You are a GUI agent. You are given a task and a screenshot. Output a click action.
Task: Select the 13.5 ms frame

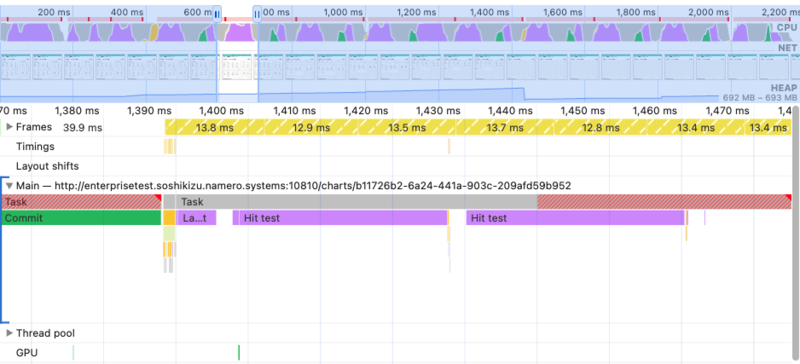tap(407, 128)
